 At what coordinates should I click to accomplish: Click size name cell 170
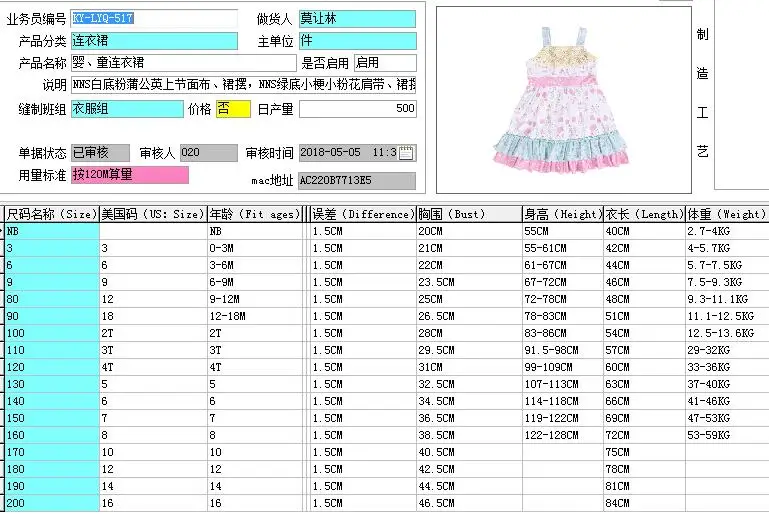point(52,452)
